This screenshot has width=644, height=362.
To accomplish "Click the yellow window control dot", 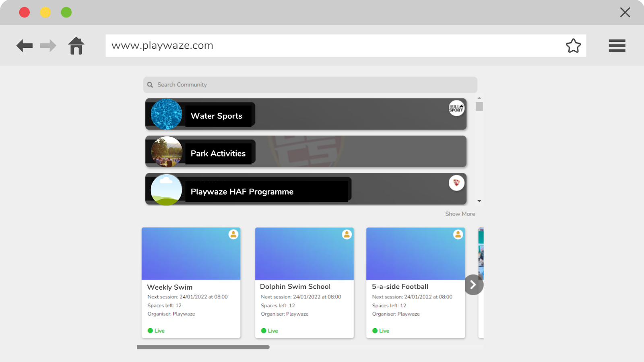I will (x=45, y=12).
